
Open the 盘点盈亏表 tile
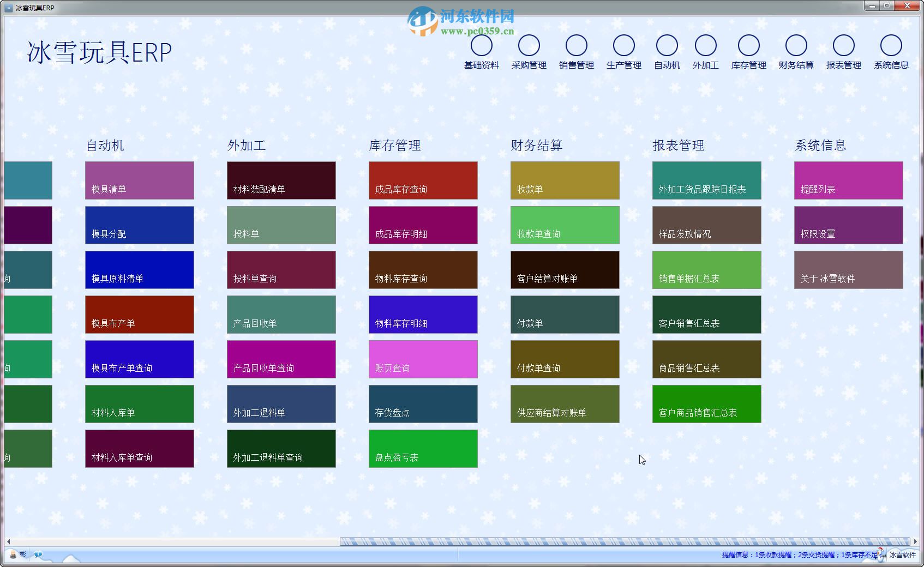[423, 449]
